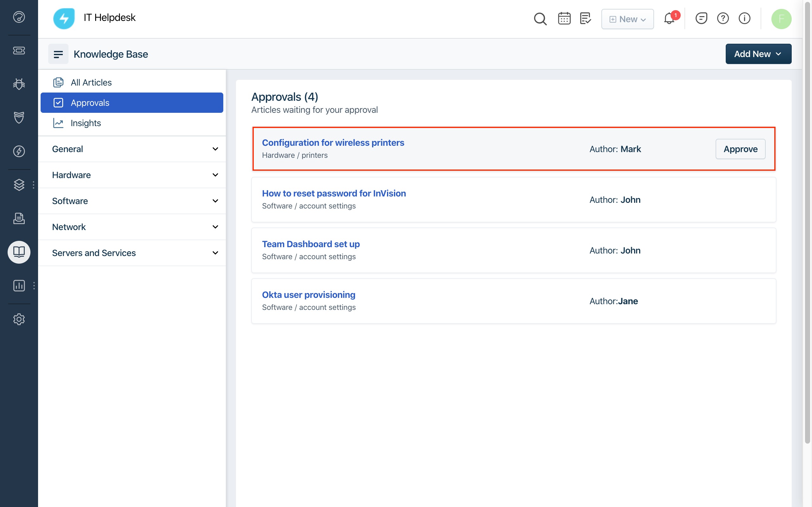Select Insights in the sidebar
Viewport: 812px width, 507px height.
(86, 123)
